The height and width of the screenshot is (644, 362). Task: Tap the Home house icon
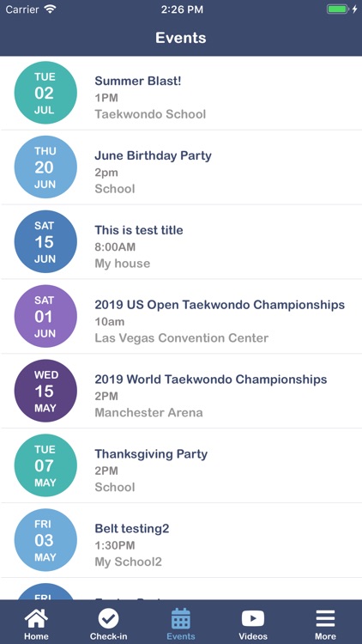36,618
